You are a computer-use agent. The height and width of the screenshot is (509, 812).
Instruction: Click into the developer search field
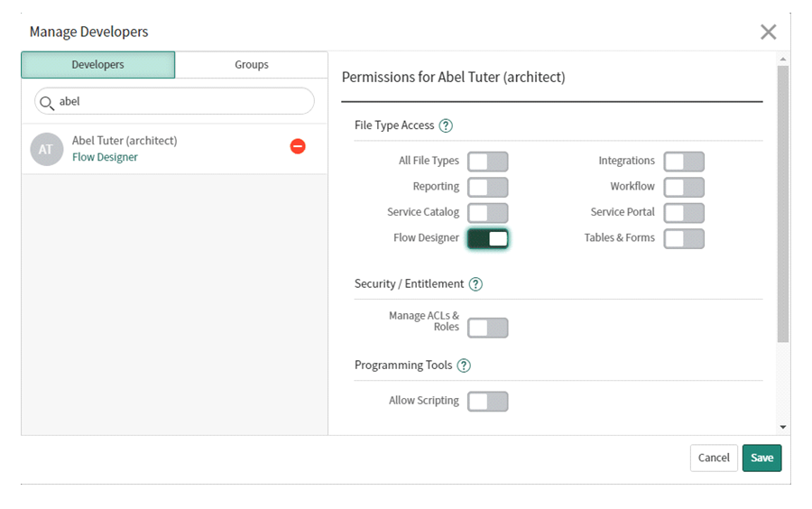tap(180, 102)
